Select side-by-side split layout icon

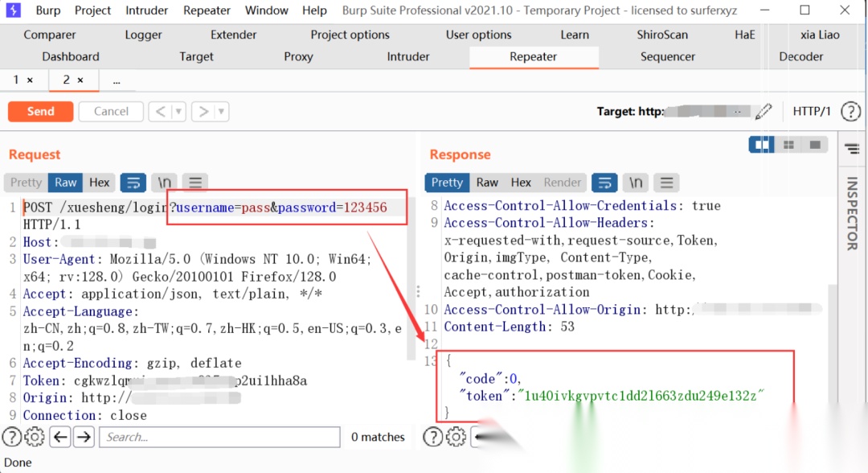[x=762, y=145]
